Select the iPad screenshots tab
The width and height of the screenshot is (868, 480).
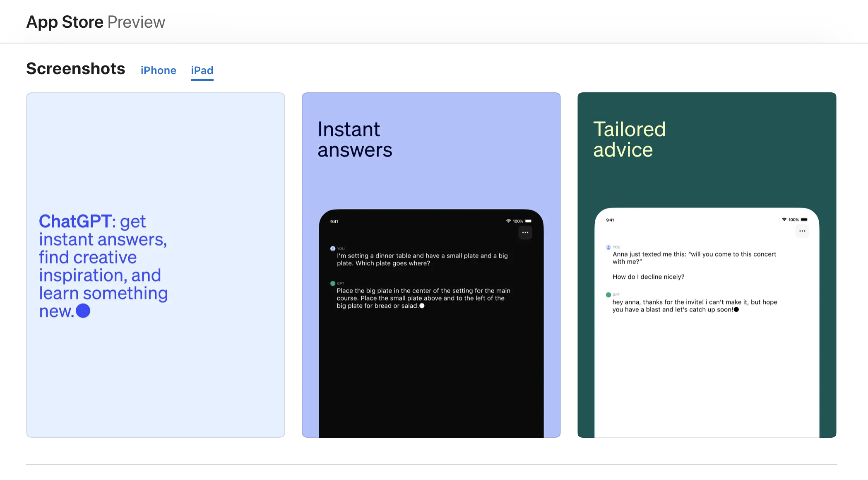[202, 70]
